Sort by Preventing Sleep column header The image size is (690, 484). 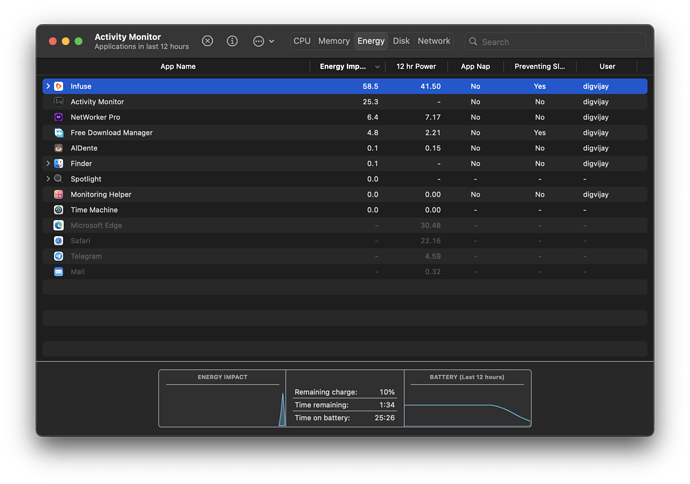[540, 66]
